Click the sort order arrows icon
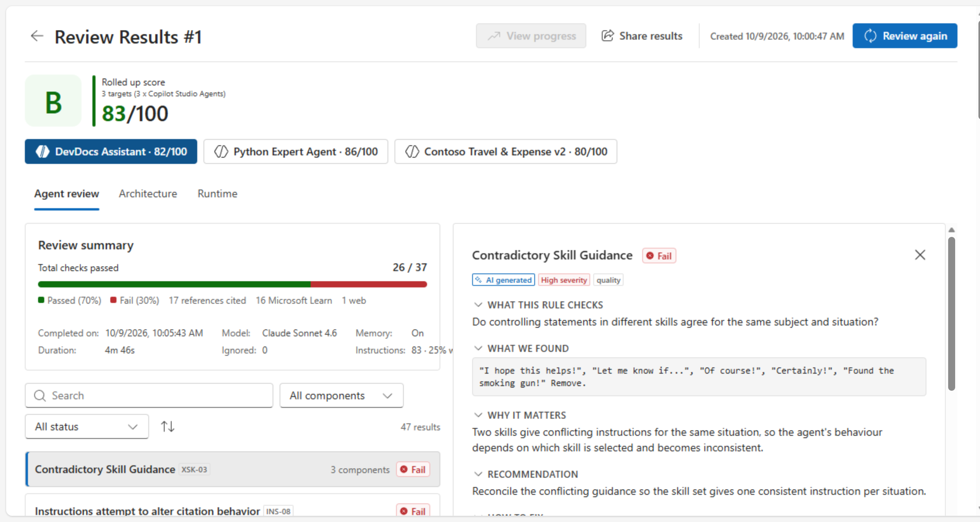The width and height of the screenshot is (980, 522). [x=168, y=426]
